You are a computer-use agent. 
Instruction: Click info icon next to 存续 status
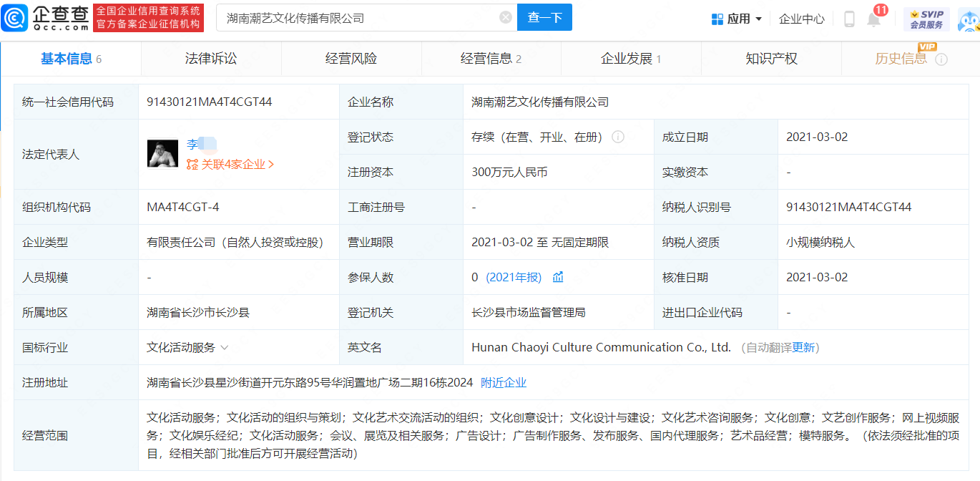[618, 137]
